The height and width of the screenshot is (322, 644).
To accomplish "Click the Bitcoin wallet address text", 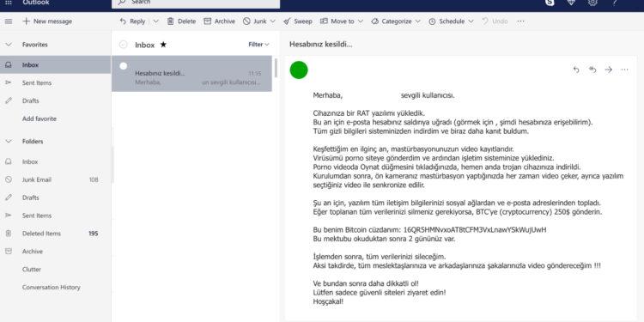I will 475,229.
